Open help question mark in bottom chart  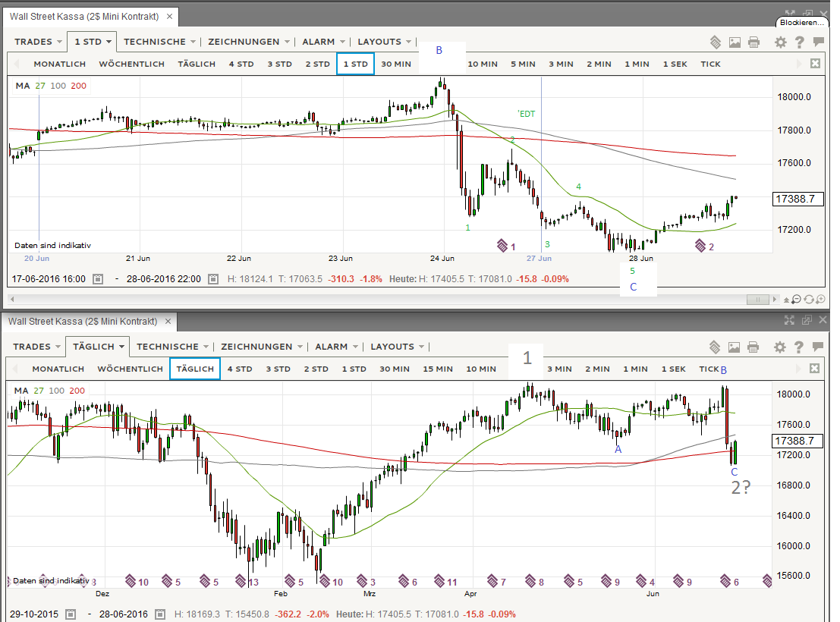[799, 347]
